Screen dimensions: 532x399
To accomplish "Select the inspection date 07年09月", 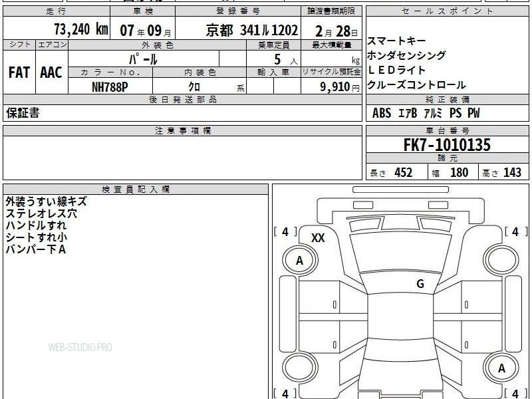I will point(146,31).
